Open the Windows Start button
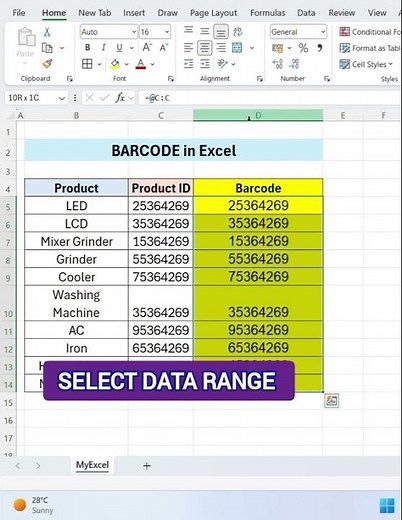 point(387,505)
